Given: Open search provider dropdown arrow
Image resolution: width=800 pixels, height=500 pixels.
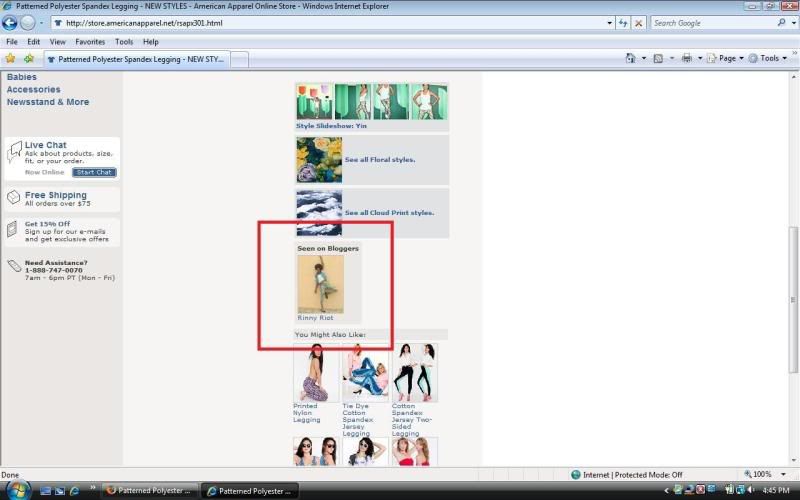Looking at the screenshot, I should pos(793,23).
